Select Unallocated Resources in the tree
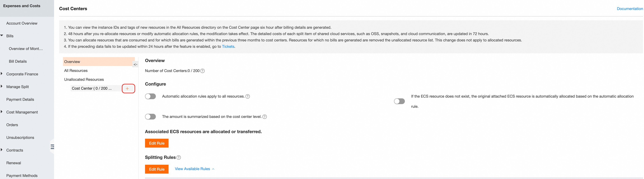The width and height of the screenshot is (644, 179). click(84, 79)
